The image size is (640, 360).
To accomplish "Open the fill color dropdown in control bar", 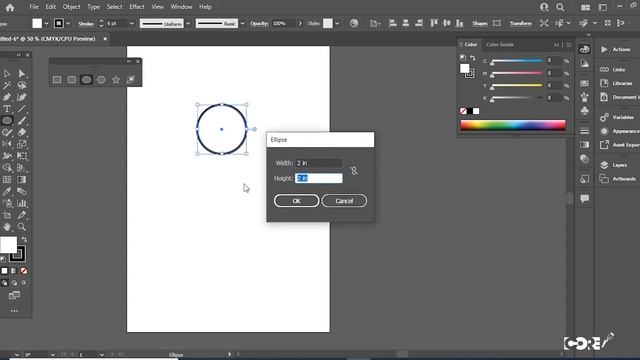I will point(46,23).
